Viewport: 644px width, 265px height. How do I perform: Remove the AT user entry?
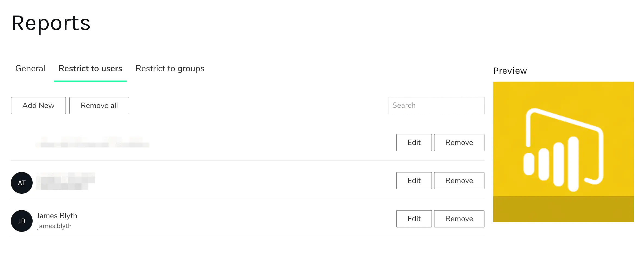coord(459,181)
